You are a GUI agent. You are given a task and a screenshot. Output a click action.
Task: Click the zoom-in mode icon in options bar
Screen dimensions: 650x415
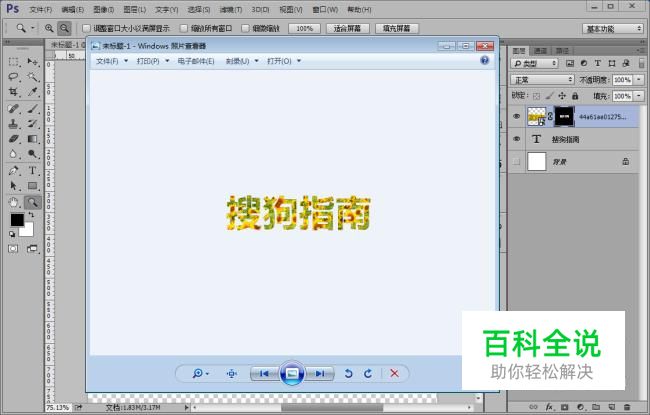tap(49, 28)
